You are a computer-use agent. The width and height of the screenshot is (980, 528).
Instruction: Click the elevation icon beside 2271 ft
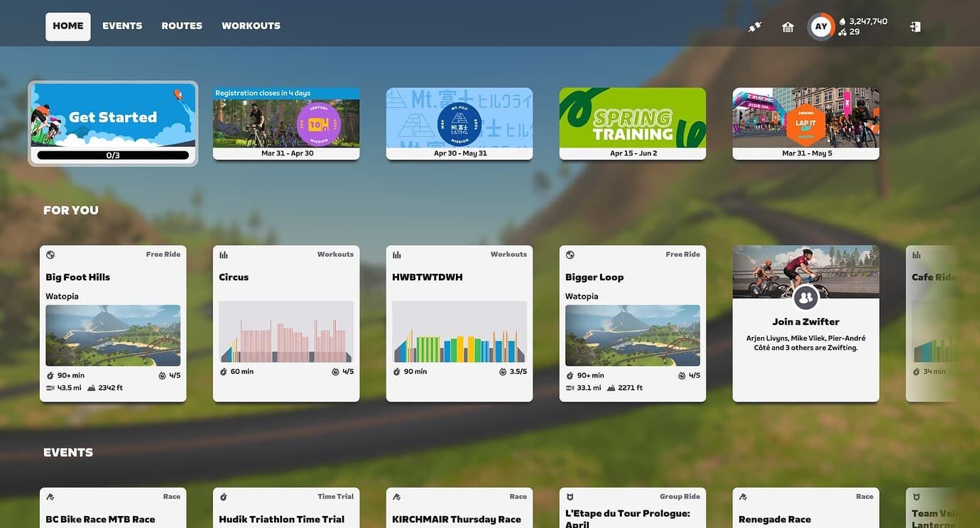tap(611, 388)
